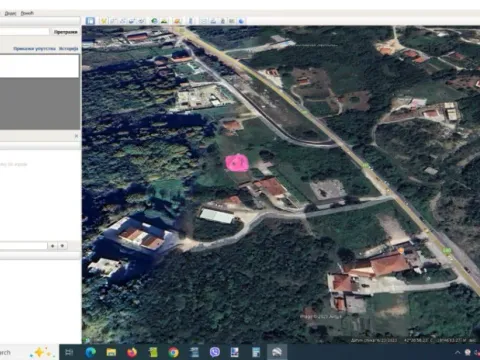Open the Додај menu
This screenshot has width=480, height=360.
(10, 13)
